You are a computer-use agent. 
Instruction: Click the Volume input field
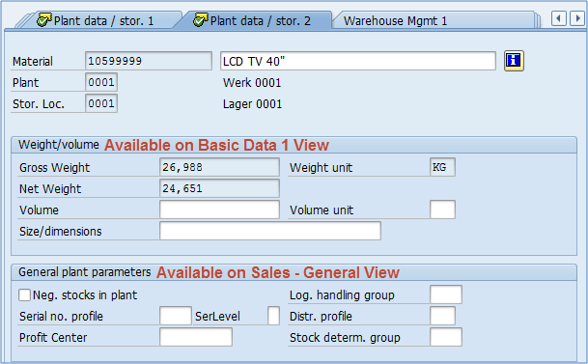[x=219, y=210]
